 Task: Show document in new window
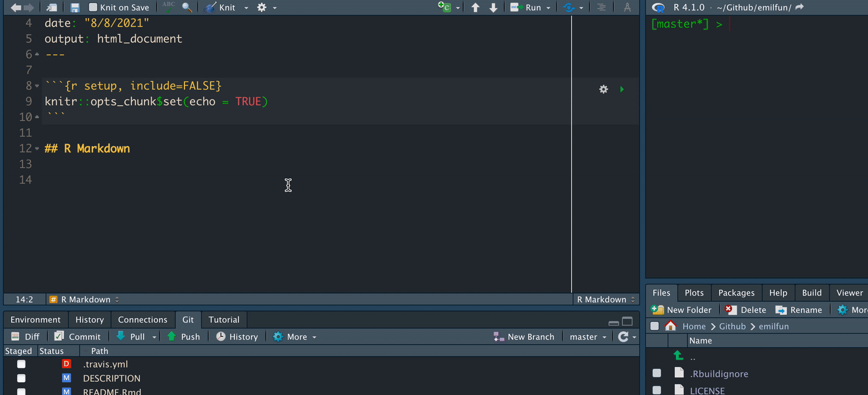tap(52, 8)
